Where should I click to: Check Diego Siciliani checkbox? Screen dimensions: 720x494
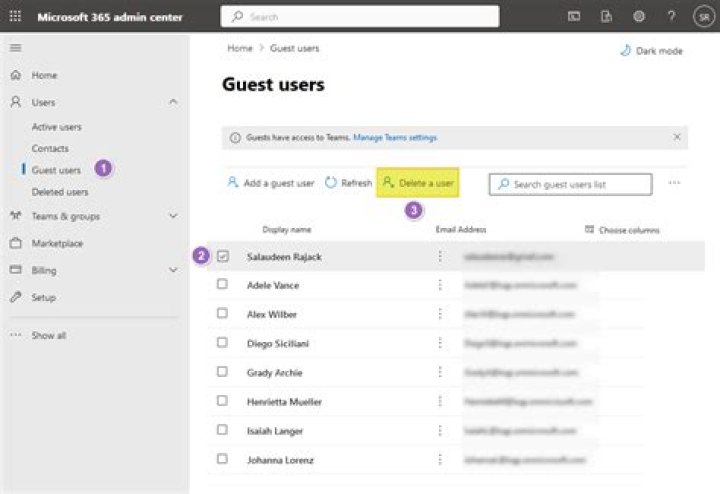222,342
